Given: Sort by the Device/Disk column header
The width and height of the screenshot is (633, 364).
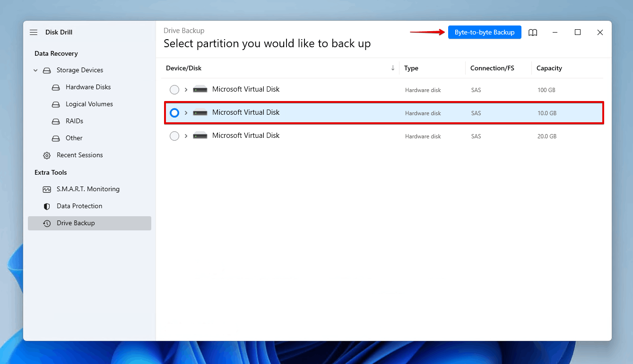Looking at the screenshot, I should tap(184, 68).
